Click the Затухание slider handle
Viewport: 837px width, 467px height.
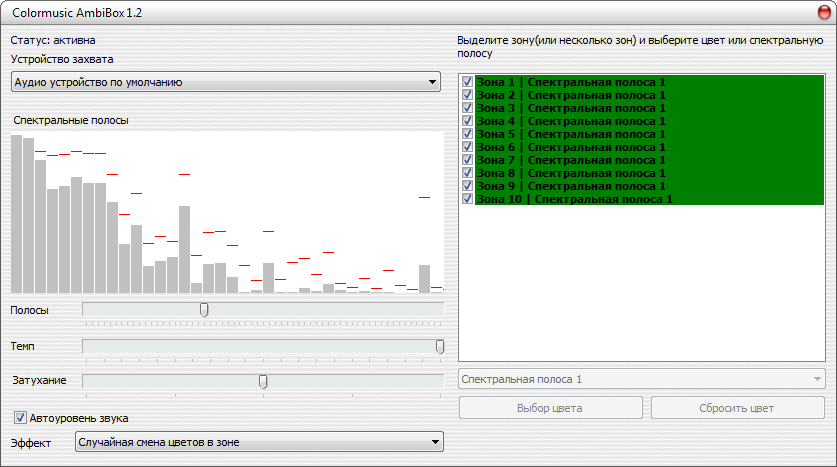coord(263,381)
